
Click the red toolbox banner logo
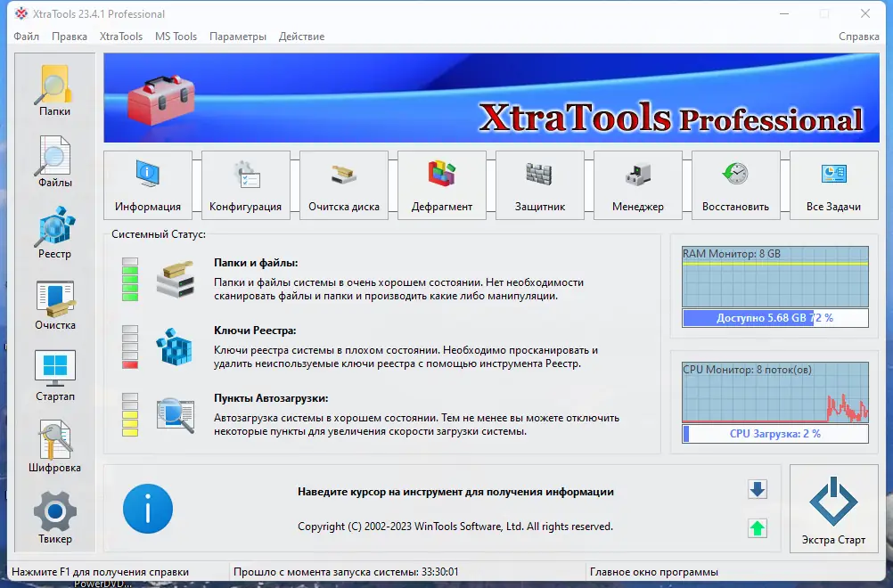click(161, 99)
